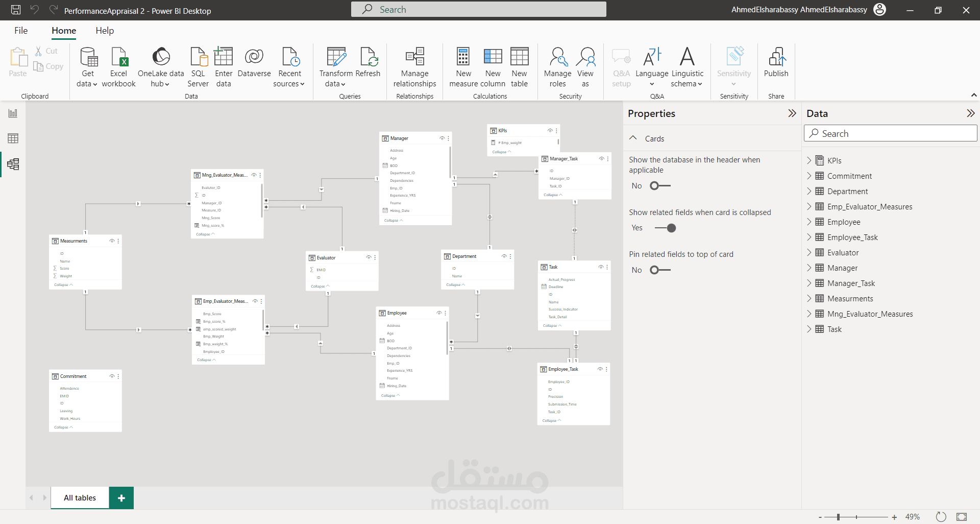Create a New column
Viewport: 980px width, 524px height.
tap(493, 67)
